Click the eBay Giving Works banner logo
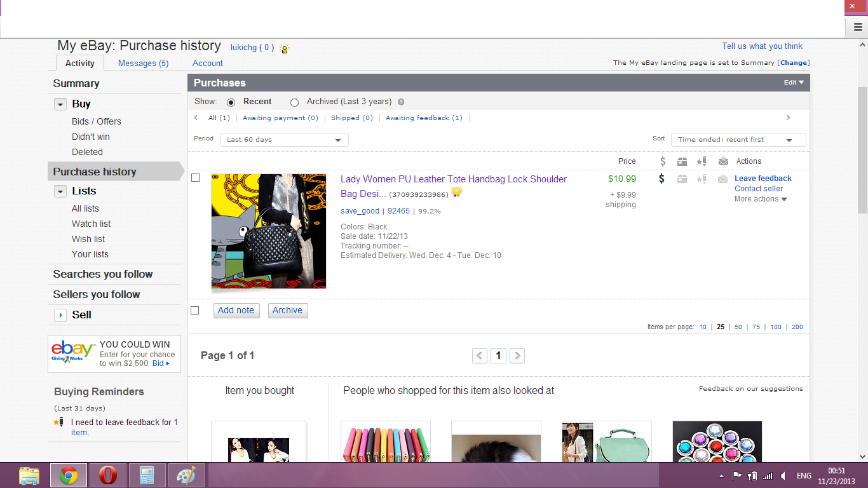The height and width of the screenshot is (488, 868). click(x=73, y=353)
